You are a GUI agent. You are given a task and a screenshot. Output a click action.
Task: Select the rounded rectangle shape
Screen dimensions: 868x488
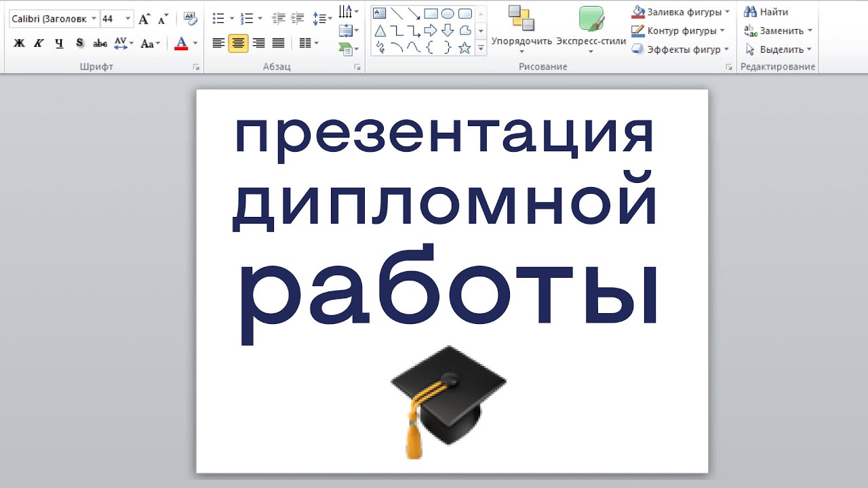(x=465, y=13)
